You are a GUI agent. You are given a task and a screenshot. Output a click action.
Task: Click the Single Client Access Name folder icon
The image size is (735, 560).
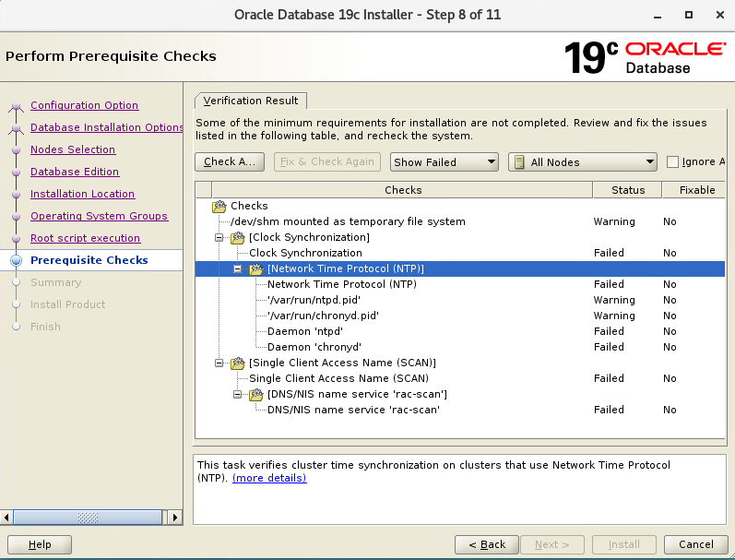(x=238, y=363)
